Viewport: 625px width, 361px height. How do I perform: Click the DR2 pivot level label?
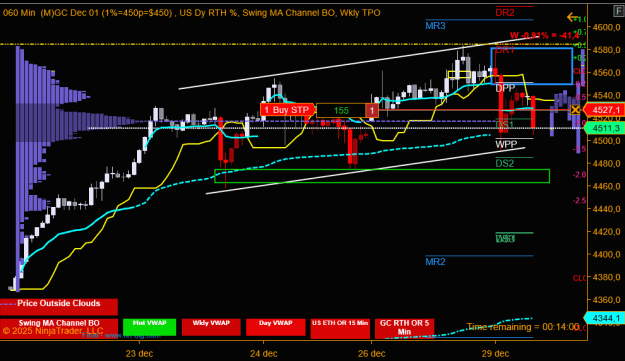pyautogui.click(x=505, y=12)
